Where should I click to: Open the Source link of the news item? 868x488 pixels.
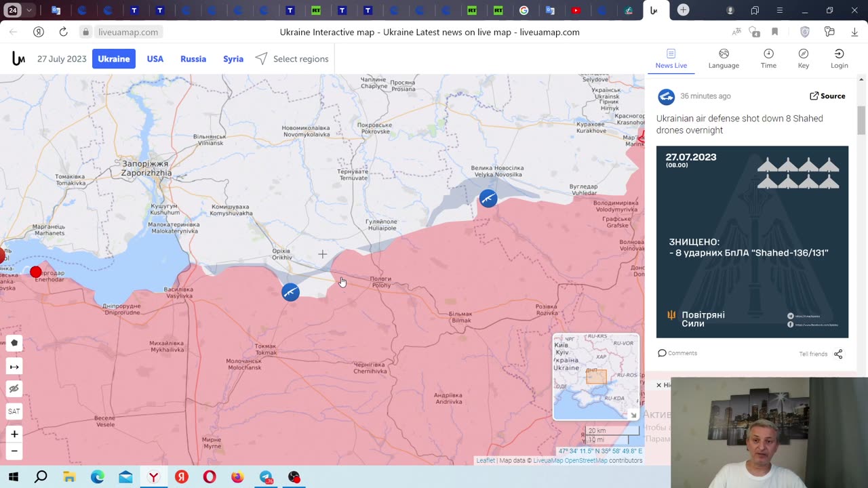(827, 96)
